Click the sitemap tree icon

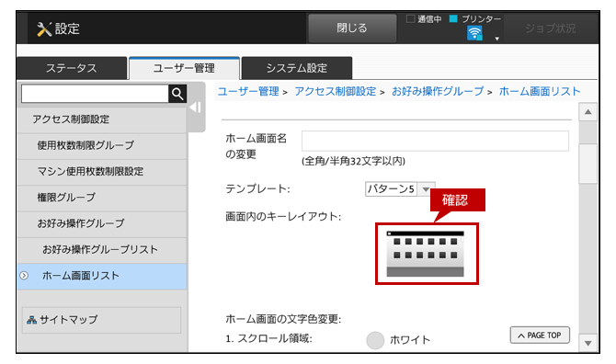(x=32, y=320)
